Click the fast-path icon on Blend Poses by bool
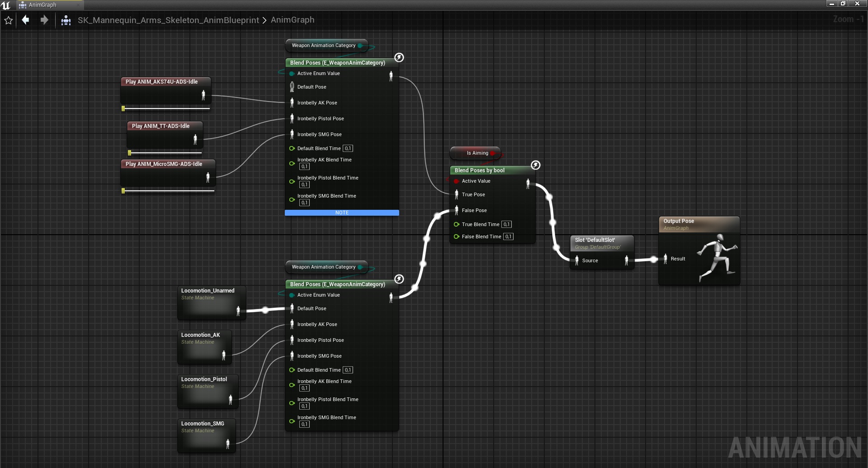The image size is (868, 468). pos(535,165)
